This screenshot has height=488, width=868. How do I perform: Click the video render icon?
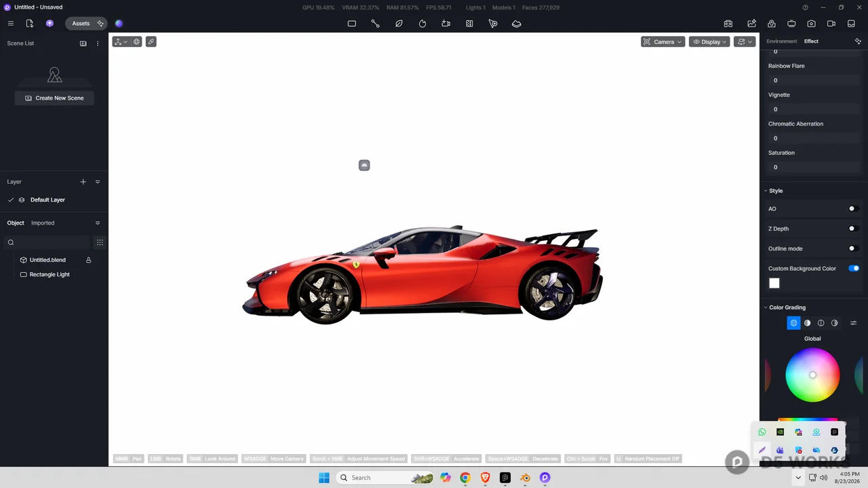(x=831, y=23)
